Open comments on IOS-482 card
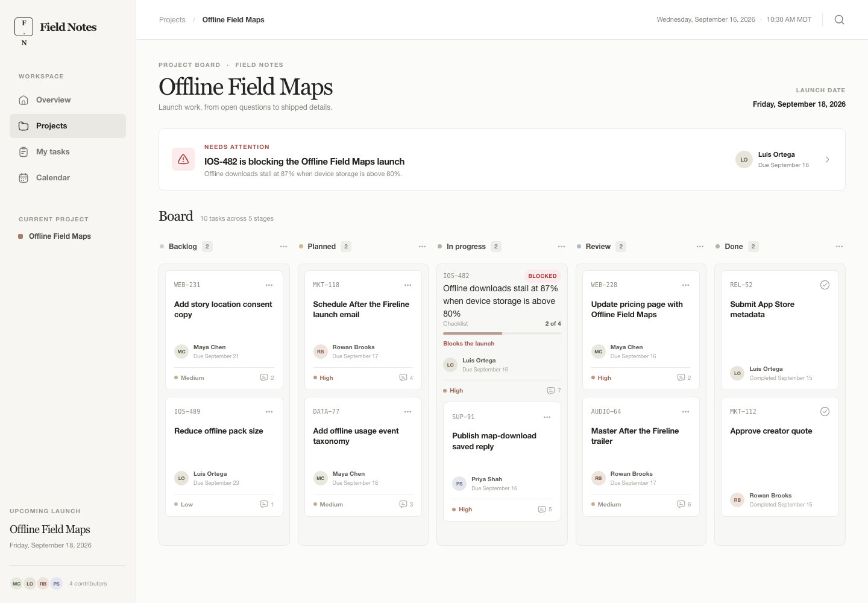This screenshot has height=603, width=868. pos(554,391)
